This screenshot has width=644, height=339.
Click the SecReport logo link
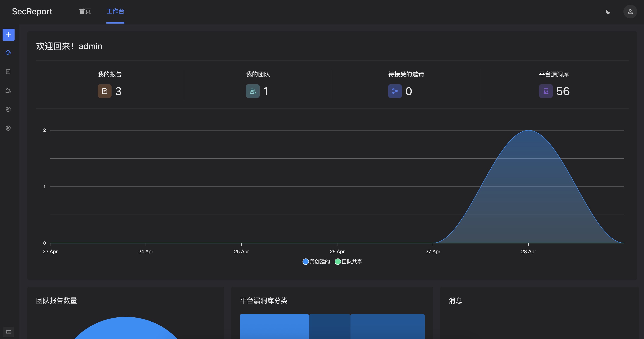click(x=32, y=12)
